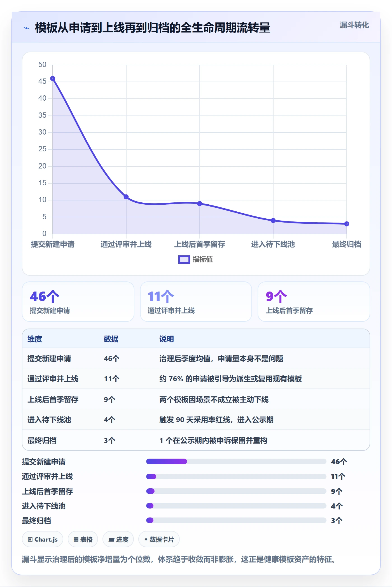
Task: Click the 漏斗转化 tag in header
Action: (354, 25)
